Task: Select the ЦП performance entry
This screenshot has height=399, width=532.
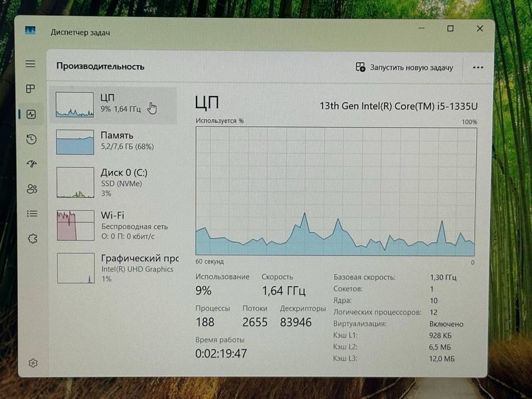Action: coord(113,105)
